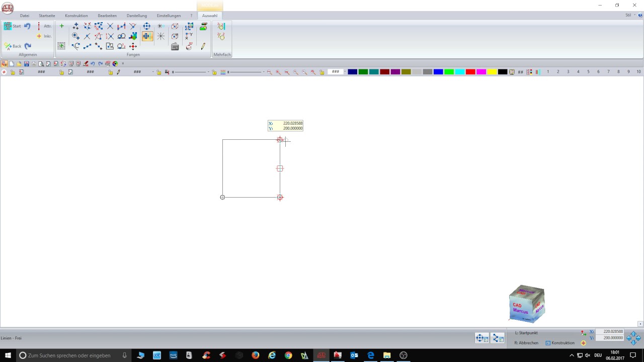Select layer number 10
Viewport: 644px width, 362px height.
click(x=638, y=72)
